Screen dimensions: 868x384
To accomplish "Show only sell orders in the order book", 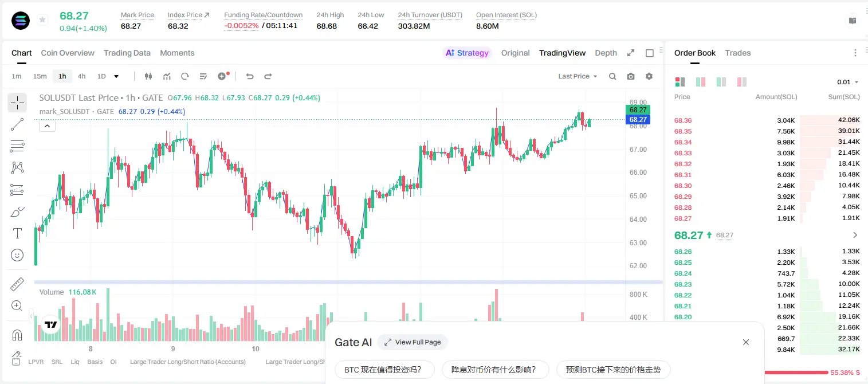I will 741,82.
